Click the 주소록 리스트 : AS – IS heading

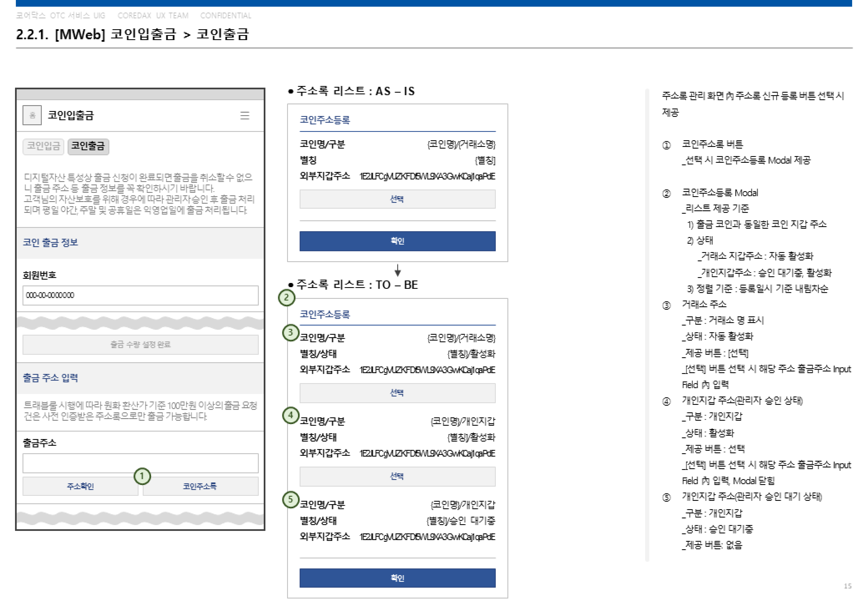pos(355,91)
